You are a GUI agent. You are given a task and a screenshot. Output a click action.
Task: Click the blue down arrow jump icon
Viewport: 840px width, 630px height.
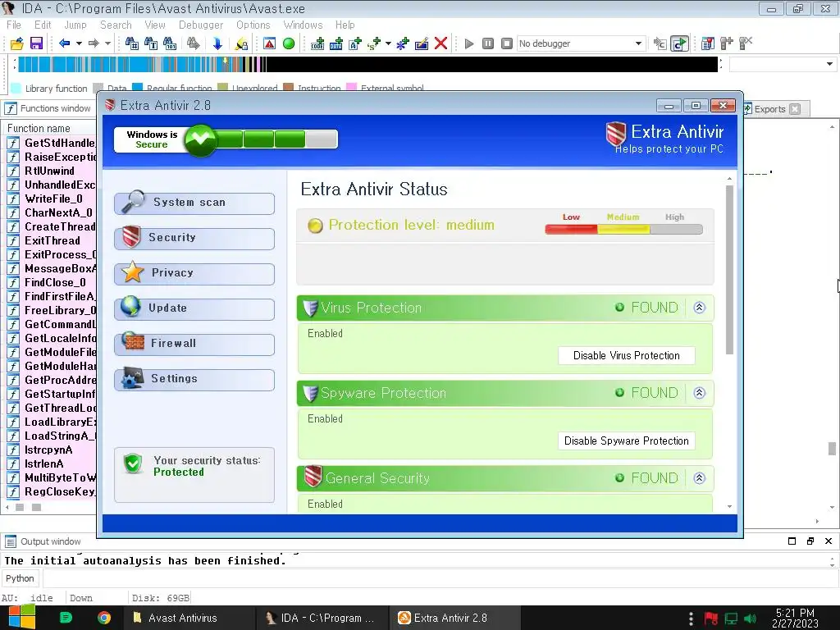coord(217,43)
